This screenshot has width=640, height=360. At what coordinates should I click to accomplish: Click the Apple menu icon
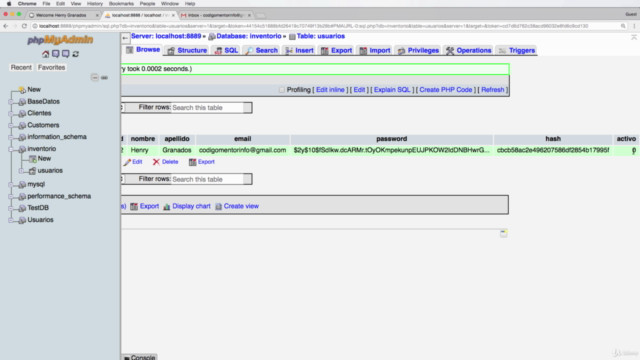pyautogui.click(x=9, y=4)
